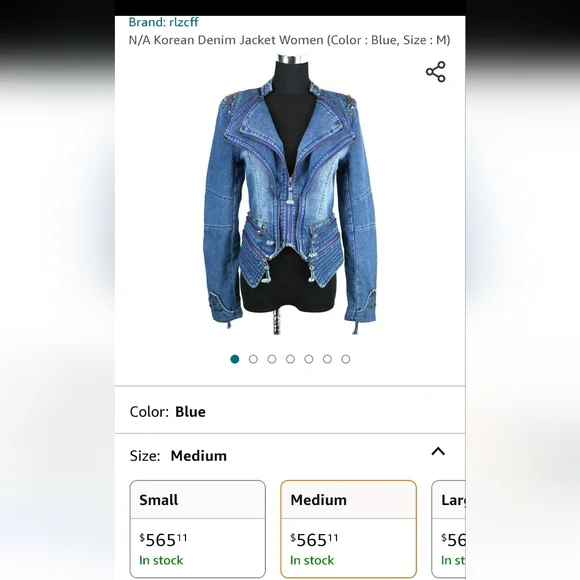
Task: Collapse the Size section chevron
Action: point(438,452)
